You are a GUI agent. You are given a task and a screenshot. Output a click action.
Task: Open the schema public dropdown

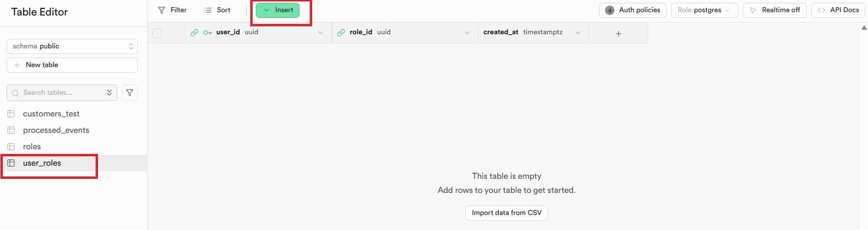tap(72, 46)
